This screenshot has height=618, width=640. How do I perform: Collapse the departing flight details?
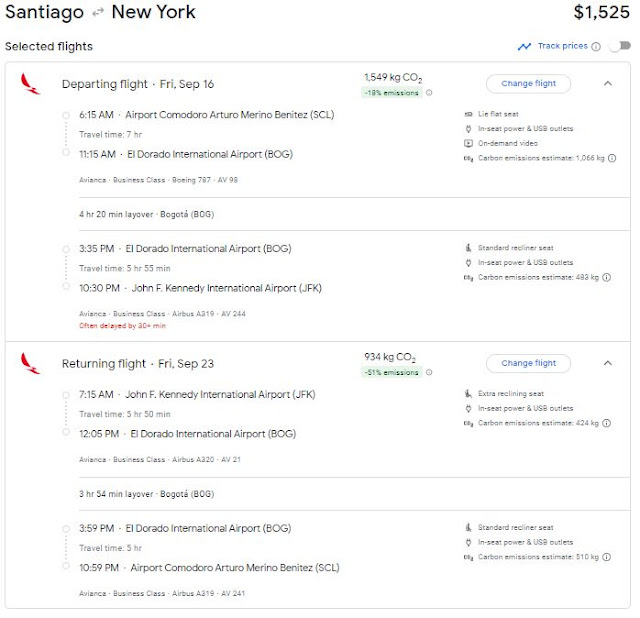click(607, 84)
